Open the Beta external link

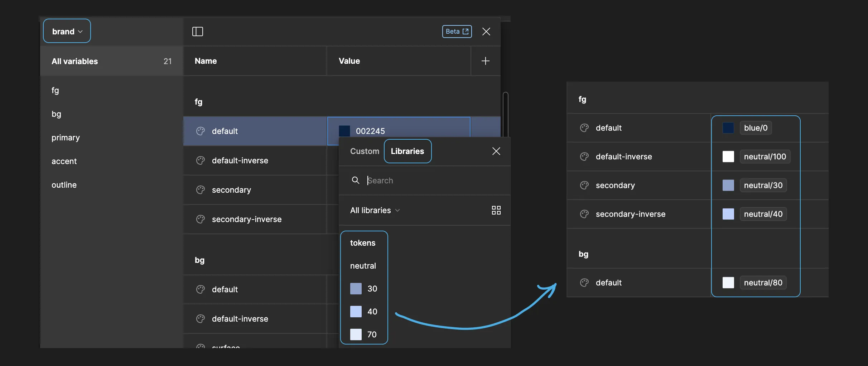point(457,32)
